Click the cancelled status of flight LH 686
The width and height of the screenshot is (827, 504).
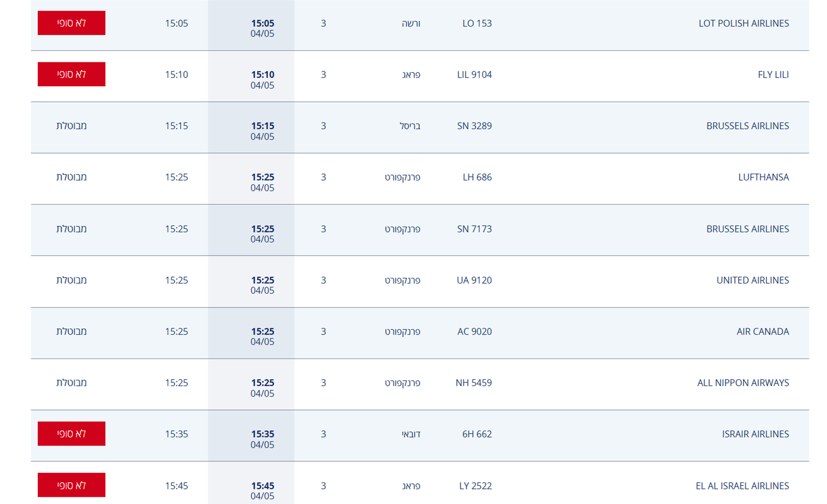pyautogui.click(x=71, y=177)
